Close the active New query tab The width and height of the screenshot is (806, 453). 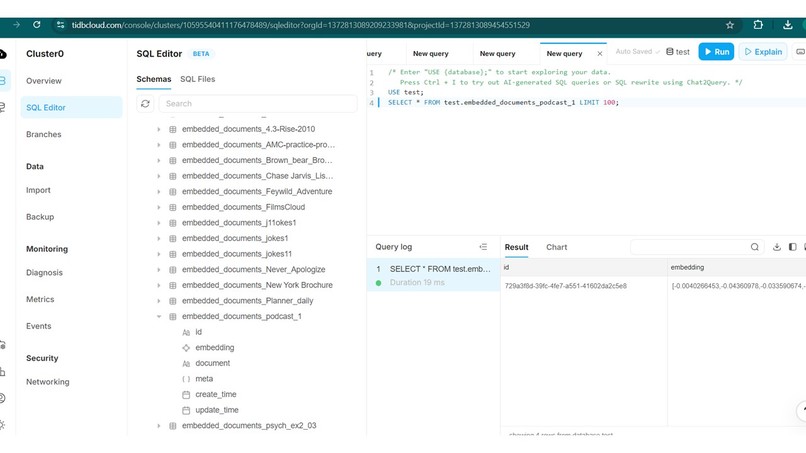click(599, 53)
